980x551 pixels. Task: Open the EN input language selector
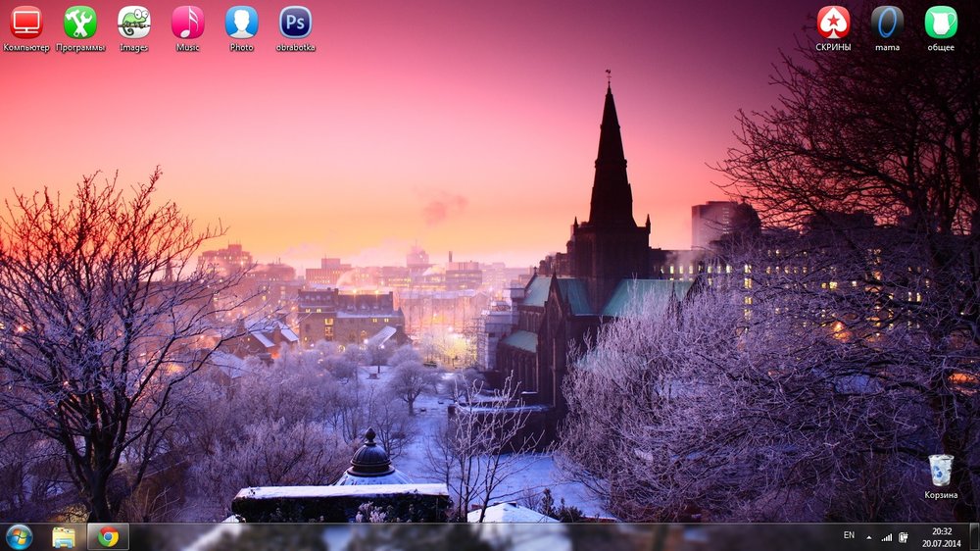pos(849,535)
